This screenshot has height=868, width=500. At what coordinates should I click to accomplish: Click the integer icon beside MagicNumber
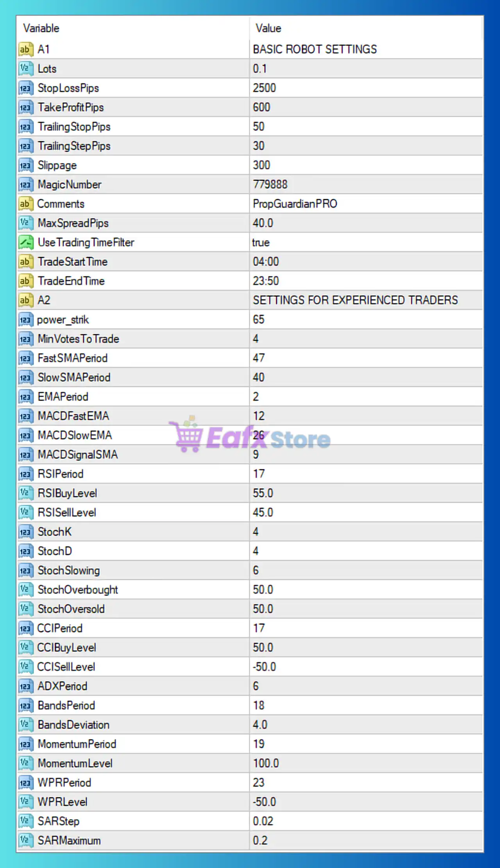coord(25,184)
